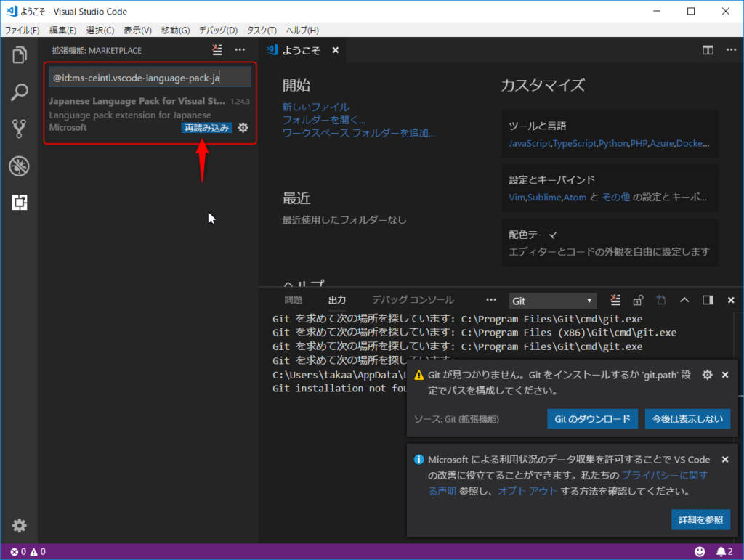Click the 再読み込み reload button
744x560 pixels.
(x=206, y=128)
